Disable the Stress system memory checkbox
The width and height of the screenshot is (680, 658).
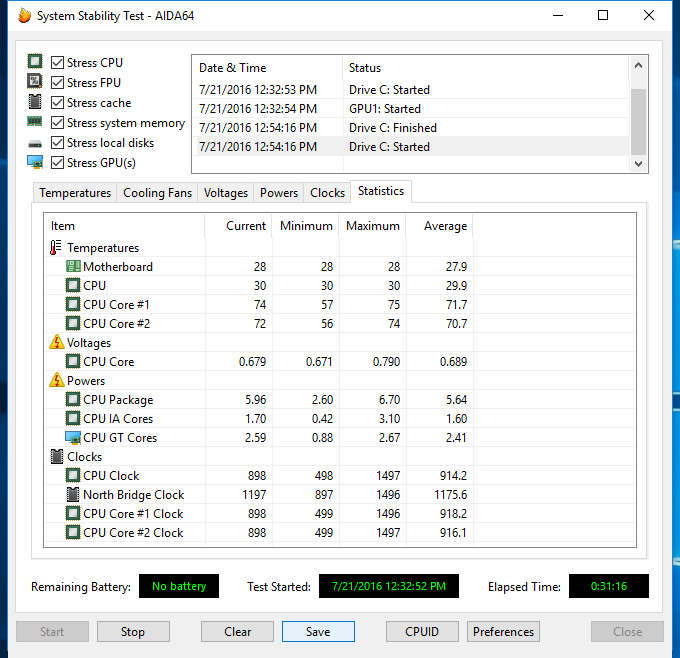pos(58,123)
